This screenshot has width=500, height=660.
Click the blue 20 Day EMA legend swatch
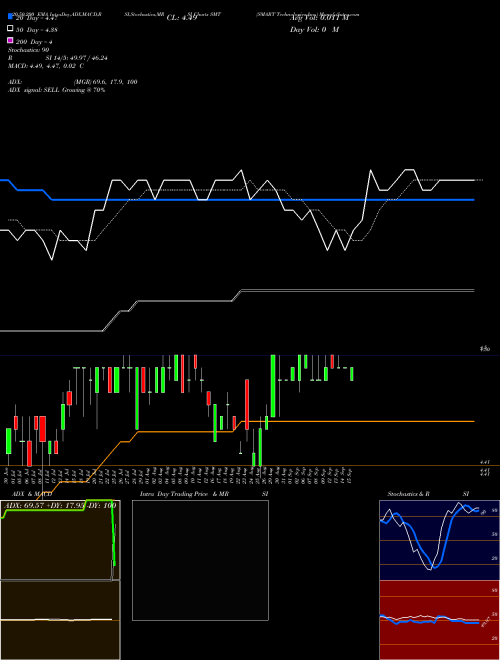coord(11,17)
